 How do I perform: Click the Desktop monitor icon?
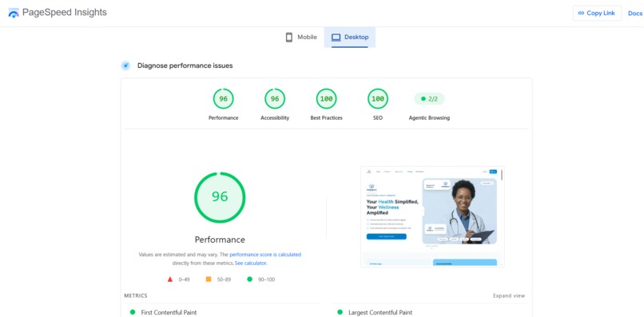coord(336,38)
